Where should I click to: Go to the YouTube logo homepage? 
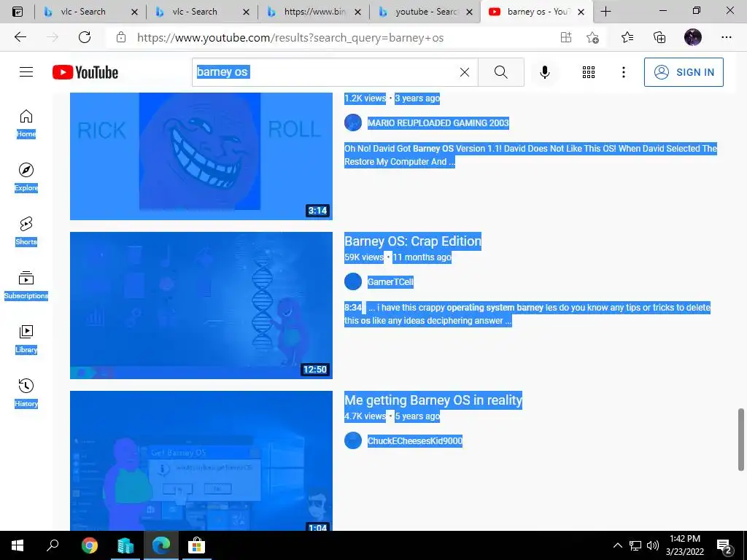(85, 72)
